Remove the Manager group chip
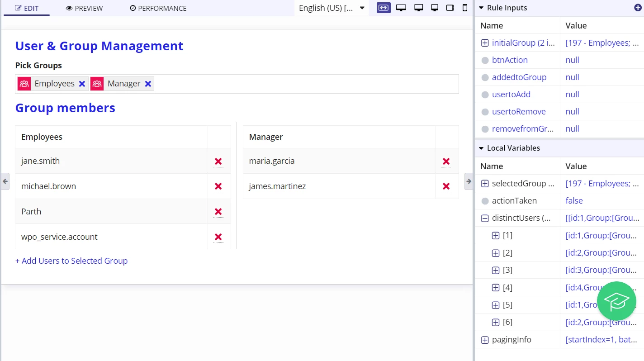Viewport: 644px width, 361px height. [148, 84]
